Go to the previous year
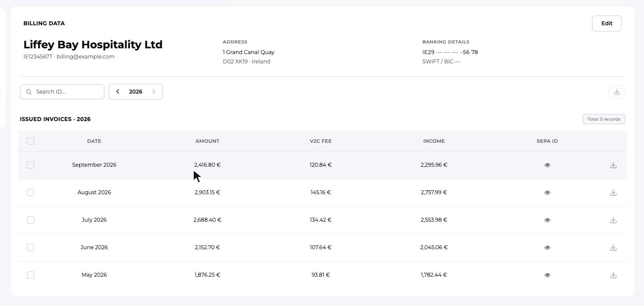The image size is (644, 306). (118, 92)
